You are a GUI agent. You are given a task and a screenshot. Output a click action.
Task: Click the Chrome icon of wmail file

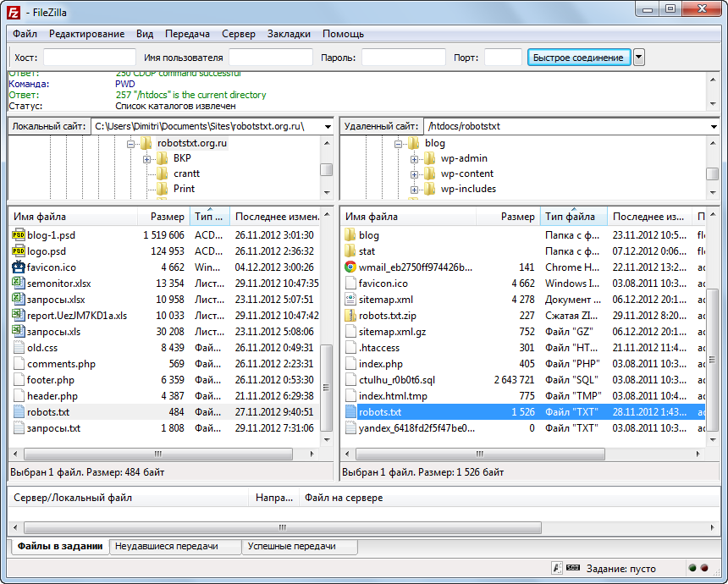(x=350, y=267)
